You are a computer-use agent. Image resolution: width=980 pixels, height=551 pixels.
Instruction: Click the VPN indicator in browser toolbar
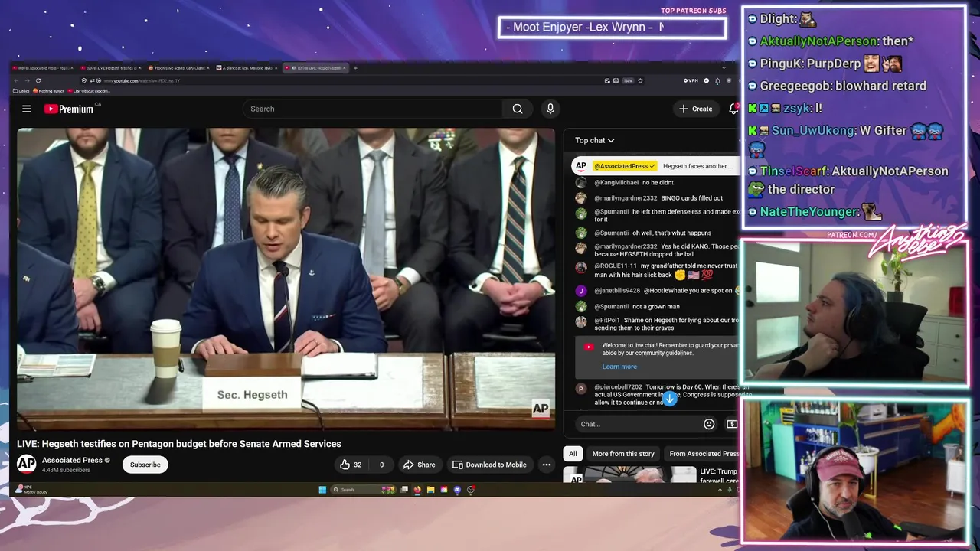point(691,80)
